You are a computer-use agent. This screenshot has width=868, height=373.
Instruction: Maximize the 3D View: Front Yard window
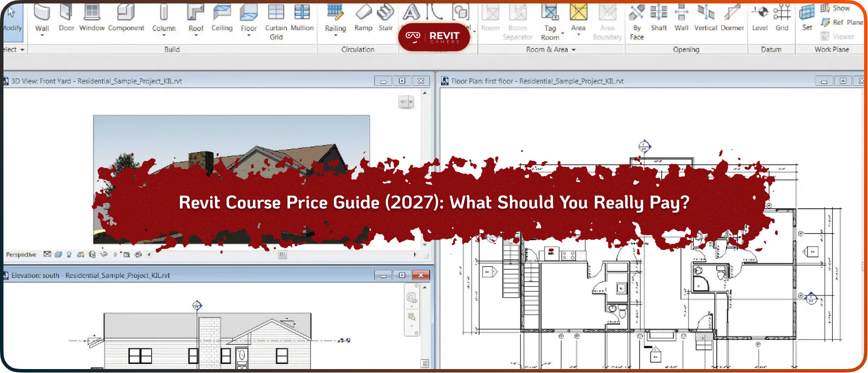point(402,81)
